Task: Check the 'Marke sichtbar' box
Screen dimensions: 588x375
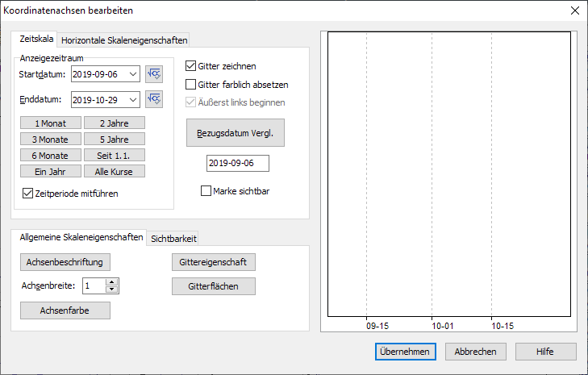Action: 206,191
